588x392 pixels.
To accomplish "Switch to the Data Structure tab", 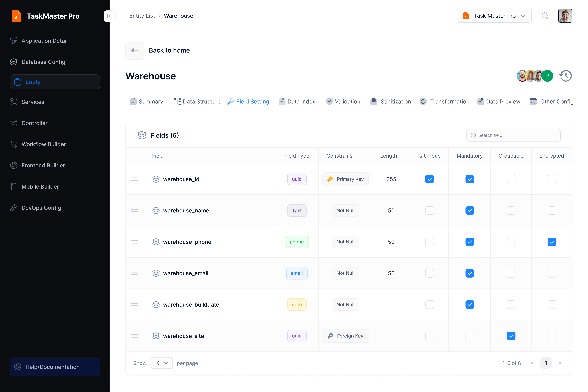I will pyautogui.click(x=197, y=102).
